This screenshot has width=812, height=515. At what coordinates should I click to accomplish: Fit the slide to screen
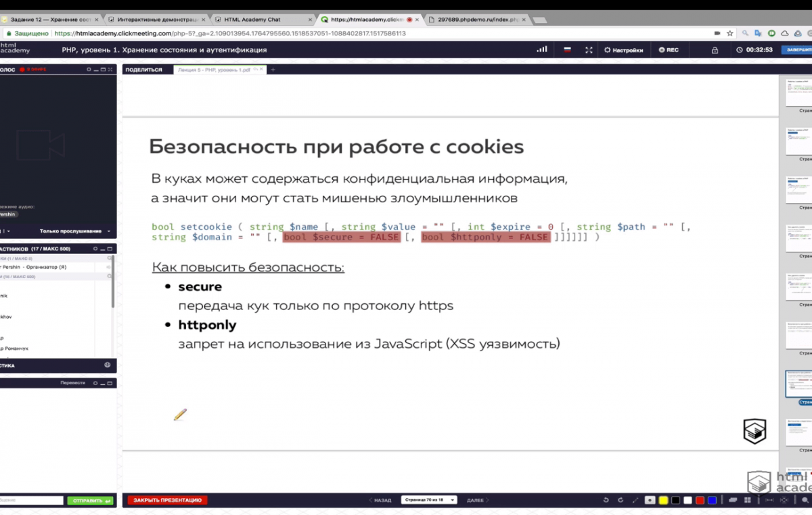(x=784, y=500)
